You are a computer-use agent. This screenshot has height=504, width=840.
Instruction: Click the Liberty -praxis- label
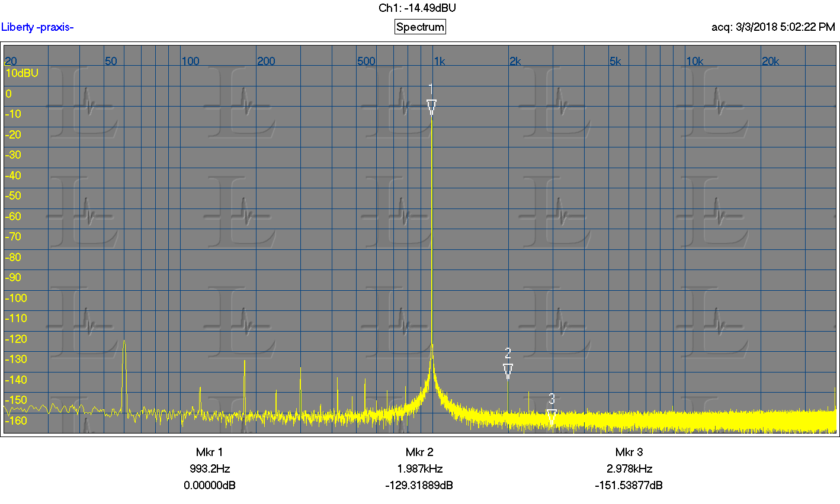pyautogui.click(x=37, y=27)
